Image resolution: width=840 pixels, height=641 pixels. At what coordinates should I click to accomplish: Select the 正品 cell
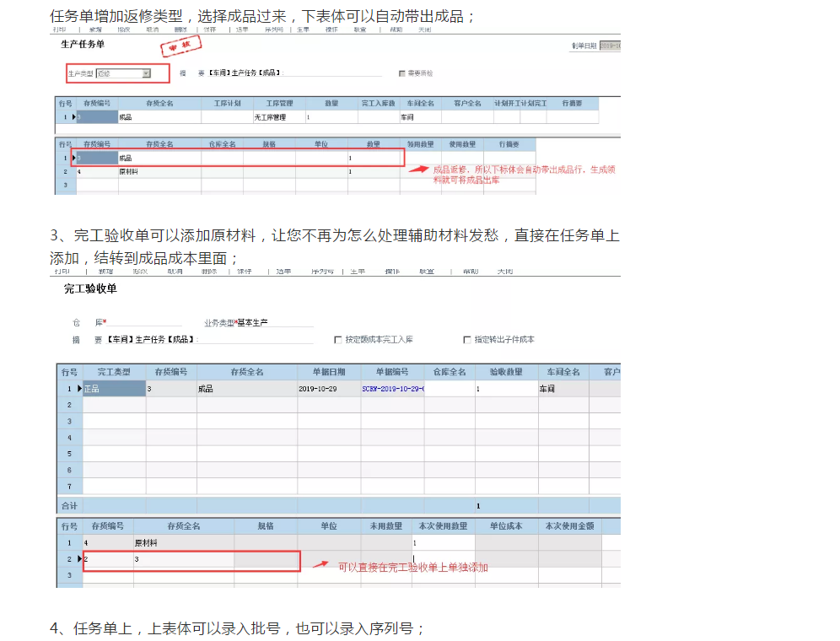coord(114,389)
